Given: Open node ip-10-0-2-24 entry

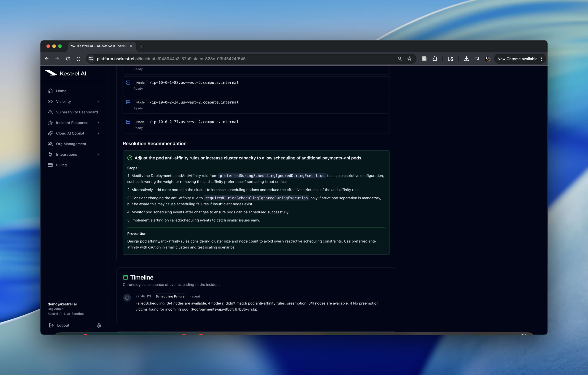Looking at the screenshot, I should pos(194,102).
